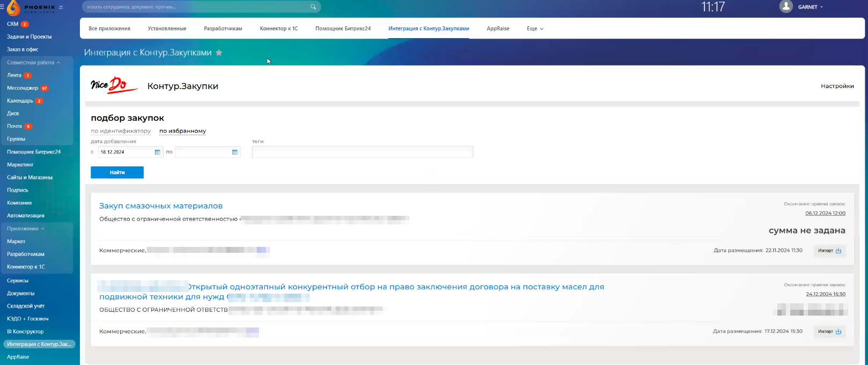Open Настройки link
The height and width of the screenshot is (365, 868).
pyautogui.click(x=837, y=86)
